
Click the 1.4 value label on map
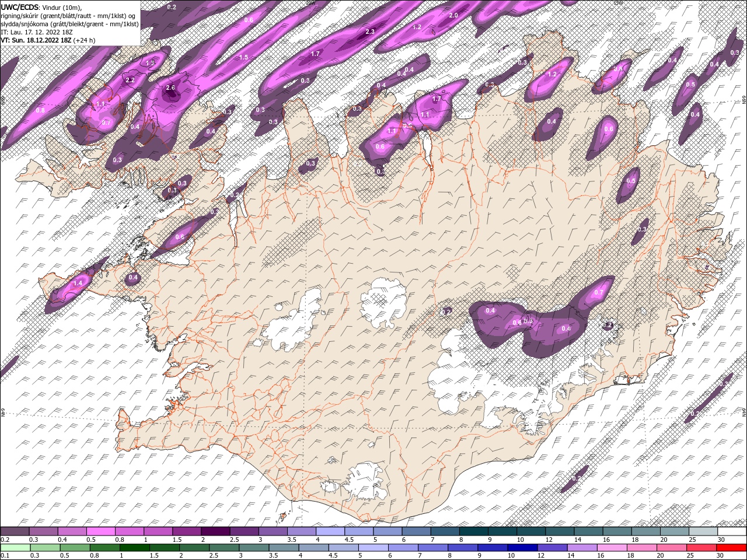[79, 282]
